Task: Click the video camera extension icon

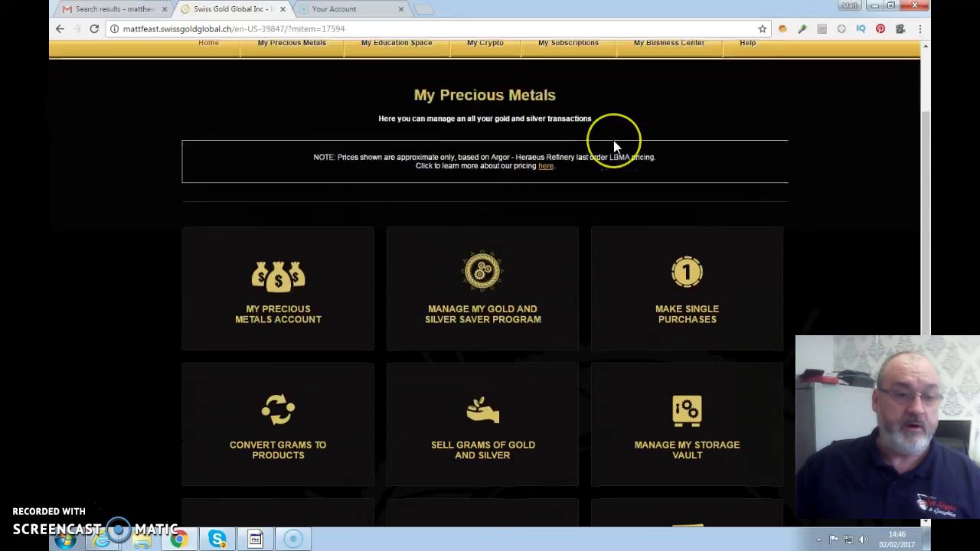Action: click(x=900, y=29)
